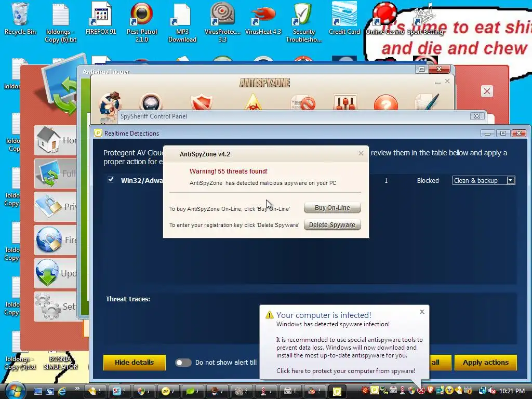This screenshot has width=532, height=399.
Task: Click here to protect your computer link
Action: 345,371
